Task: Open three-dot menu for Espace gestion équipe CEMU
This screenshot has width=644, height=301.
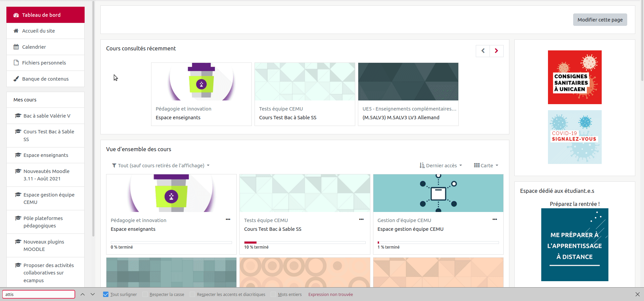Action: (495, 219)
